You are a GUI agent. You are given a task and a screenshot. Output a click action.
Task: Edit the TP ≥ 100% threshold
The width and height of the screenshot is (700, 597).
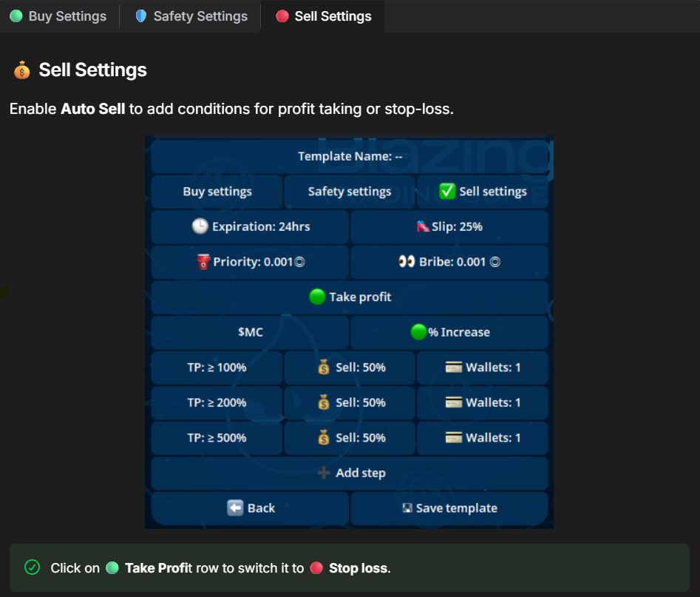[217, 368]
